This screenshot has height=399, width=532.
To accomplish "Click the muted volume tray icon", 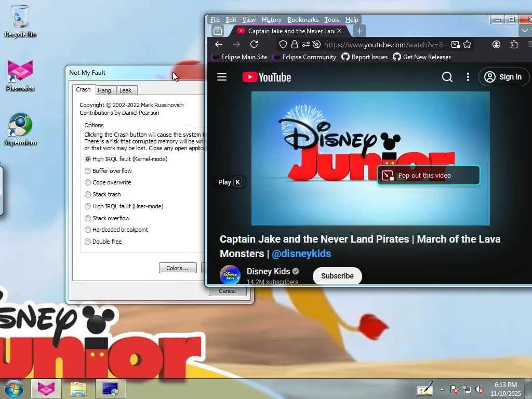I will (x=480, y=390).
